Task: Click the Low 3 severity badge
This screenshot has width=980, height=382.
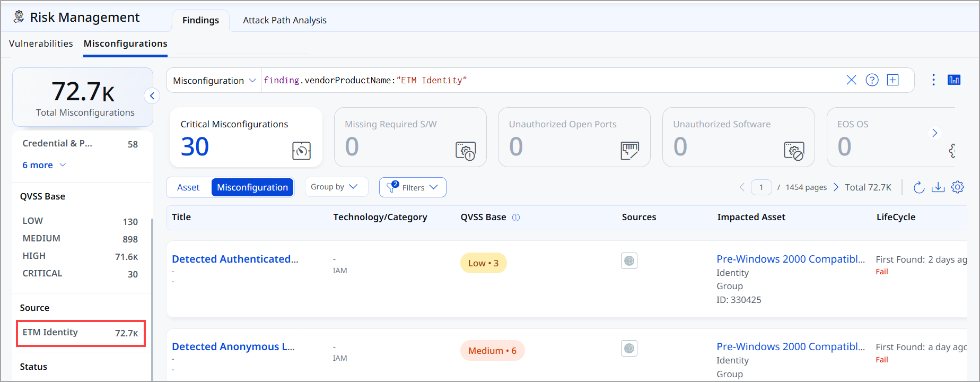Action: [483, 263]
